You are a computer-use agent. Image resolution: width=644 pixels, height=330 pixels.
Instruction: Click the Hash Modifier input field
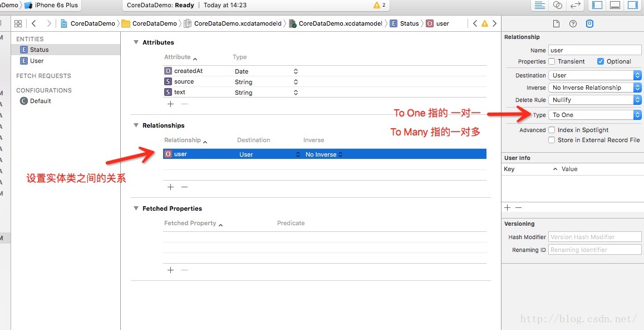pos(594,237)
